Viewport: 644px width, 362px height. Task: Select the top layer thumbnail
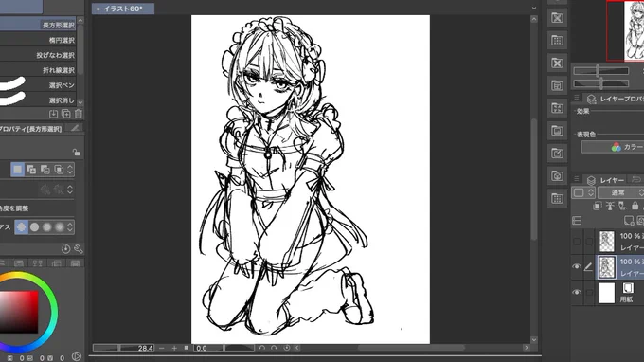[x=607, y=242]
